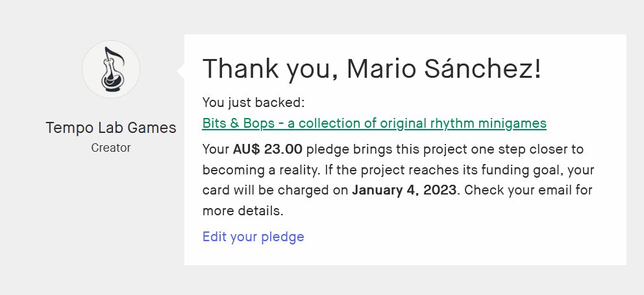This screenshot has height=295, width=644.
Task: Click the more details text
Action: pyautogui.click(x=242, y=212)
